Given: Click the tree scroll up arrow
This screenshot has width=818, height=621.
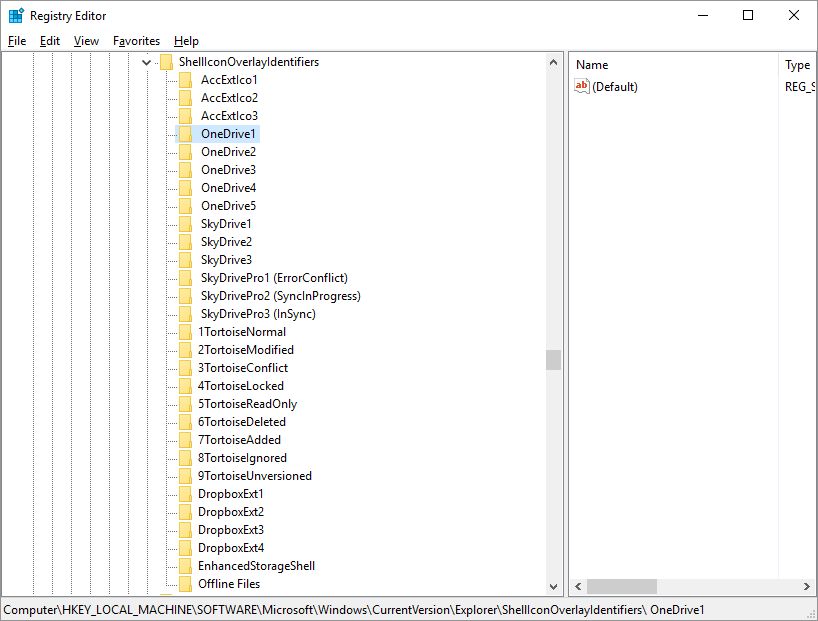Looking at the screenshot, I should 554,62.
